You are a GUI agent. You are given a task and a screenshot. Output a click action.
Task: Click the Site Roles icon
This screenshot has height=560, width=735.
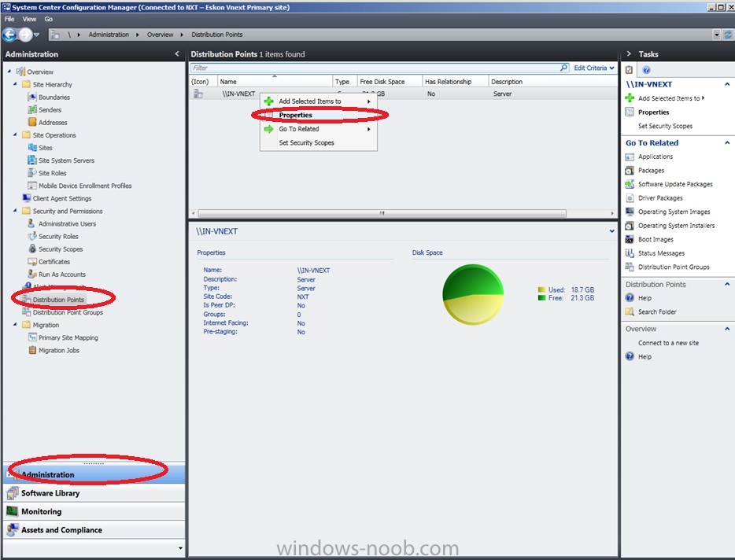[x=32, y=173]
